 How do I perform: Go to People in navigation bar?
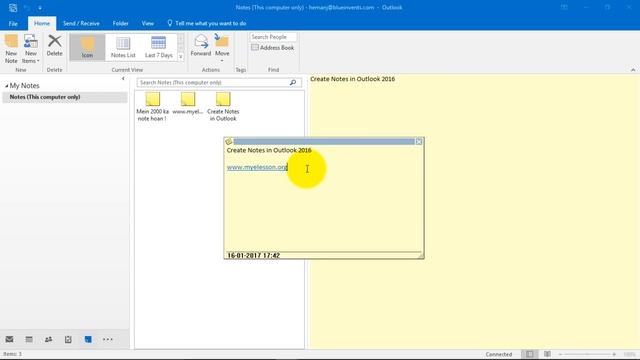(49, 339)
